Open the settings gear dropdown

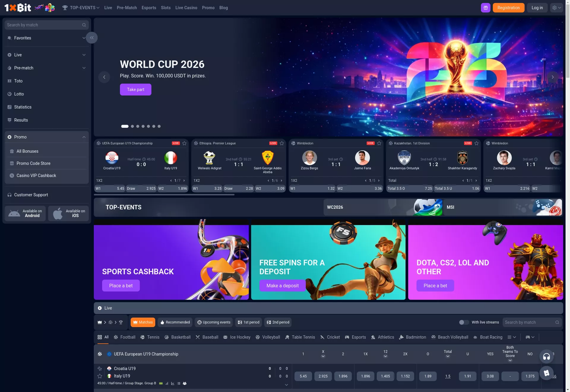point(556,8)
